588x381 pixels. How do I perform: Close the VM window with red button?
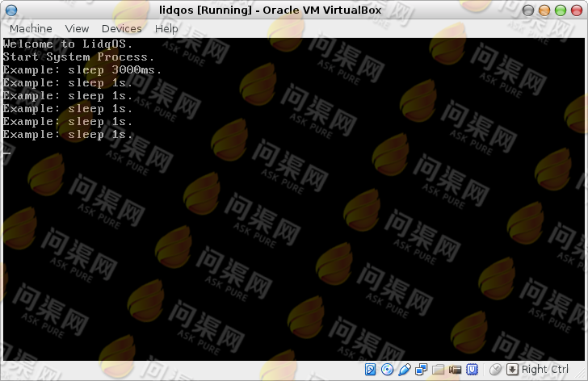(577, 10)
